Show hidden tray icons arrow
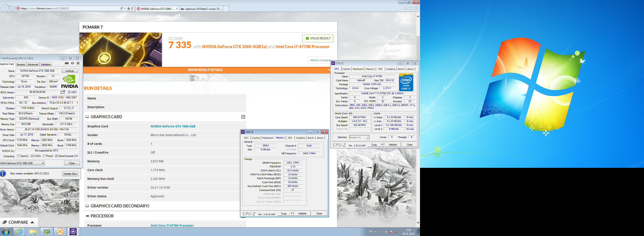Screen dimensions: 644x236 pyautogui.click(x=381, y=232)
